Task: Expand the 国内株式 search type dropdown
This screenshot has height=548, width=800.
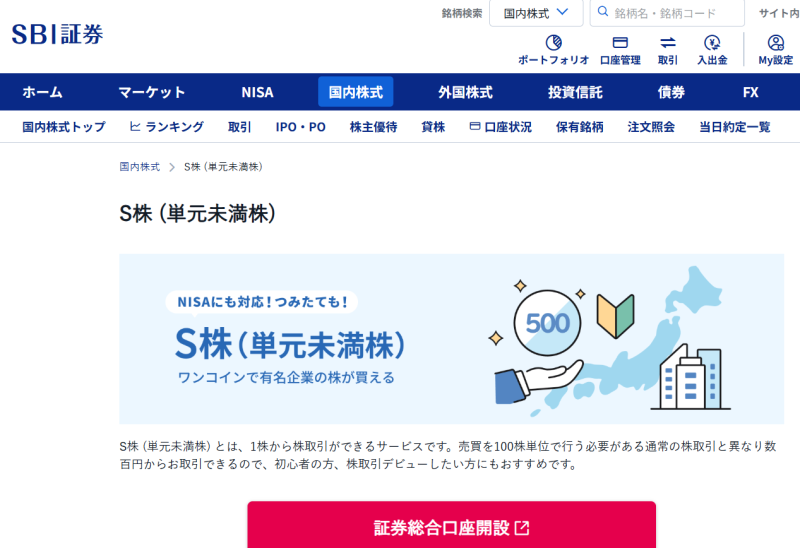Action: tap(536, 13)
